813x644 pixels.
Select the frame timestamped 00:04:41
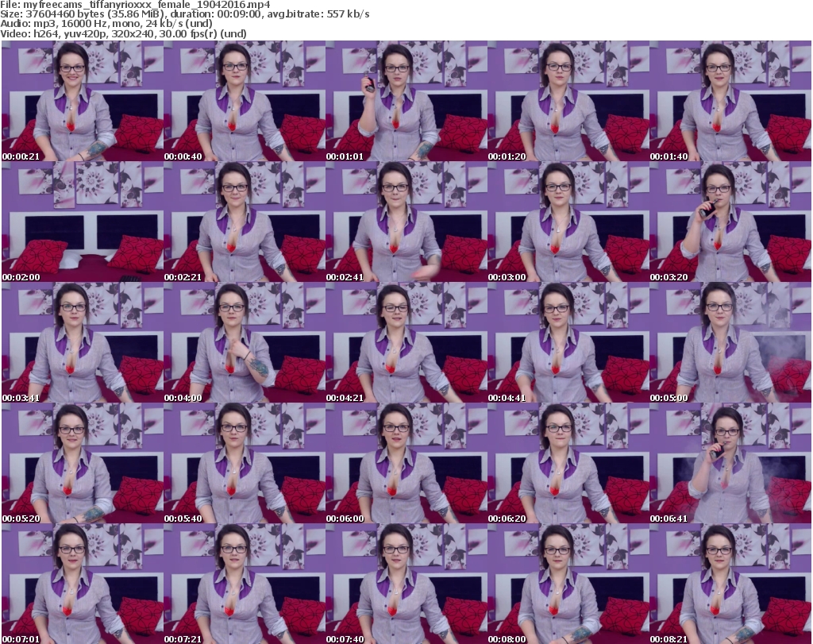(568, 343)
